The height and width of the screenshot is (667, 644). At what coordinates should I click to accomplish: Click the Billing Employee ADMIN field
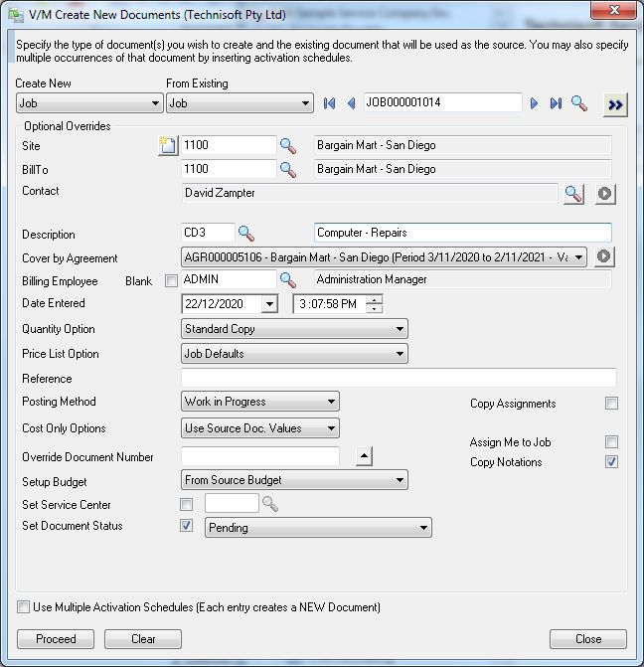click(229, 279)
